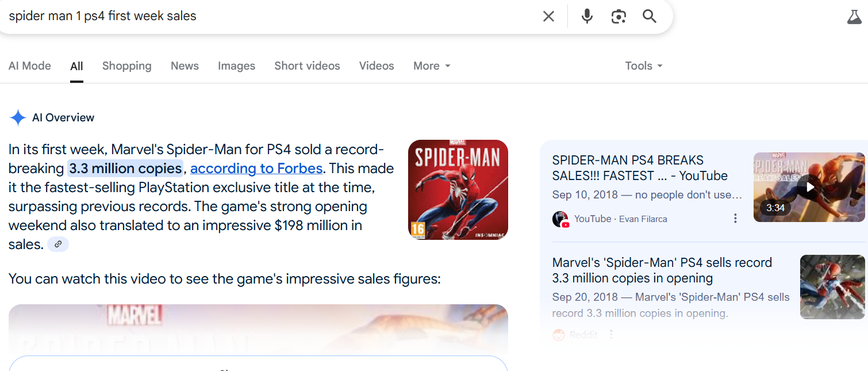
Task: Open 'sells record 3.3 million copies' Reddit result
Action: pos(662,270)
